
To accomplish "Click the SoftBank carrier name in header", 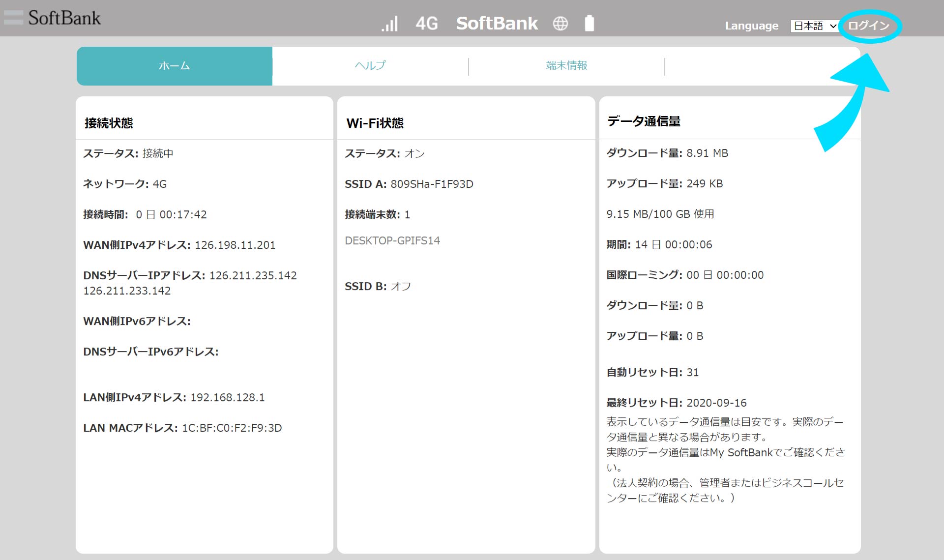I will coord(497,24).
